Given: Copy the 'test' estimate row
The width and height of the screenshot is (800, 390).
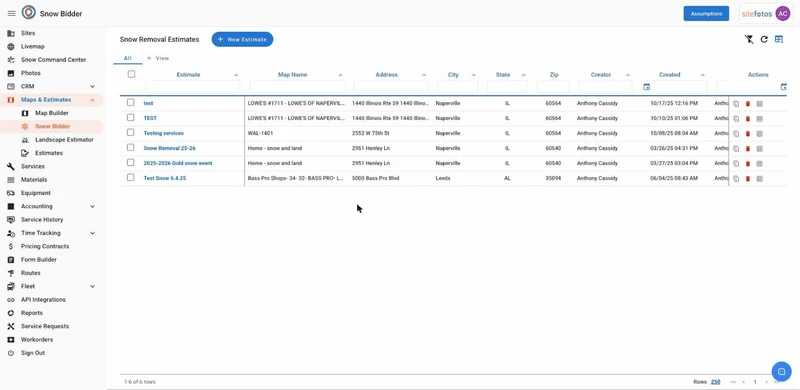Looking at the screenshot, I should (x=736, y=104).
